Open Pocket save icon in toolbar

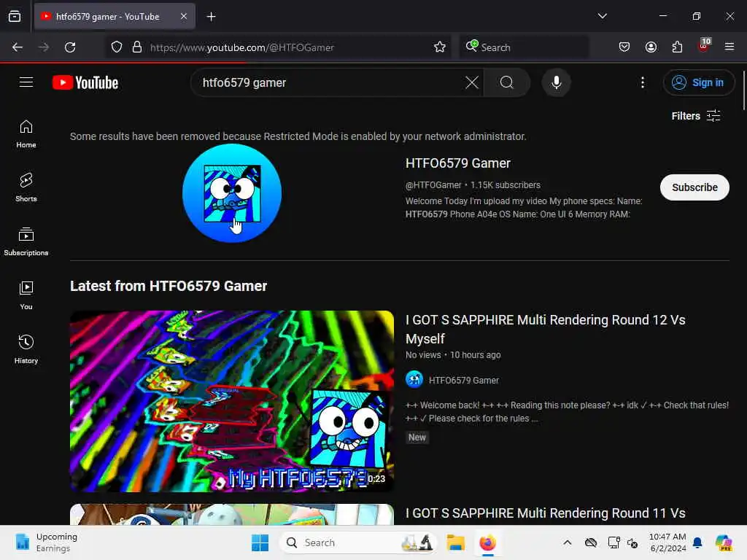tap(624, 47)
